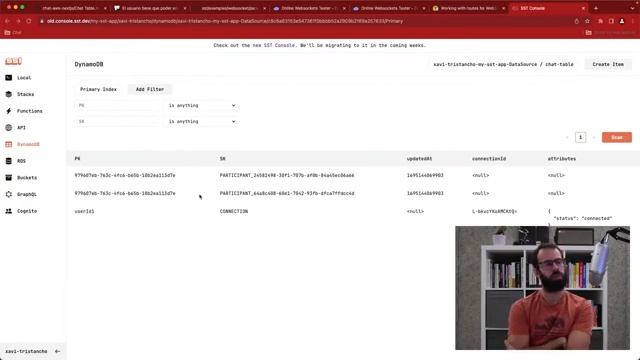The image size is (640, 360).
Task: Click chat-table breadcrumb text
Action: point(559,64)
